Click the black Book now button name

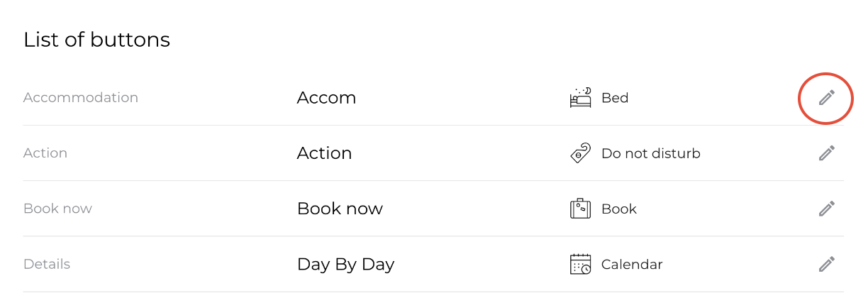(340, 209)
